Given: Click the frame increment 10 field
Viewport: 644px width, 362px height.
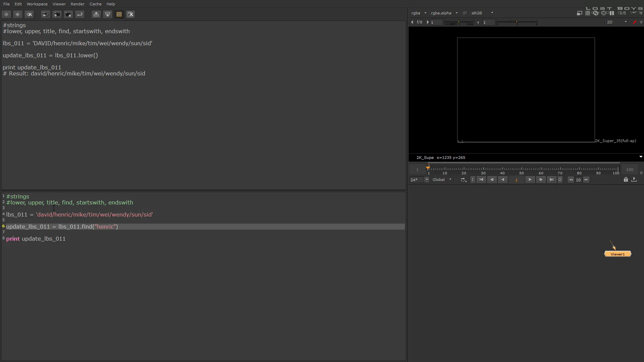Looking at the screenshot, I should pyautogui.click(x=578, y=180).
